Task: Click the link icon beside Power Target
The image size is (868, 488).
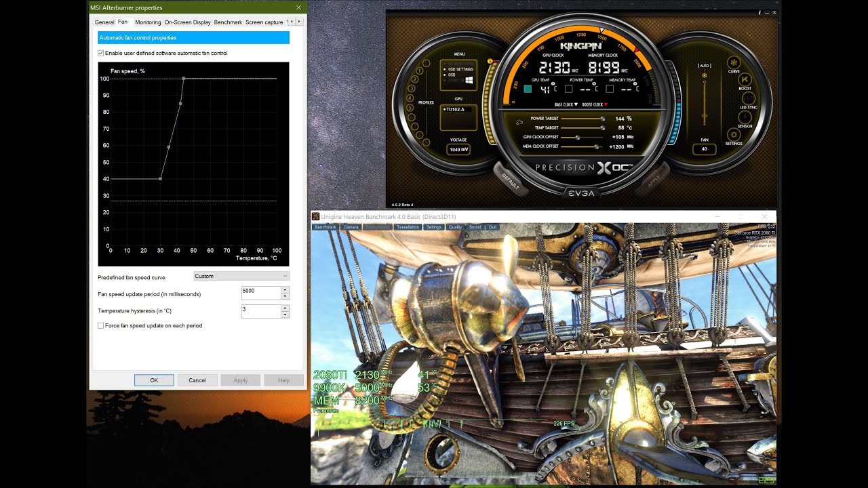Action: point(519,122)
